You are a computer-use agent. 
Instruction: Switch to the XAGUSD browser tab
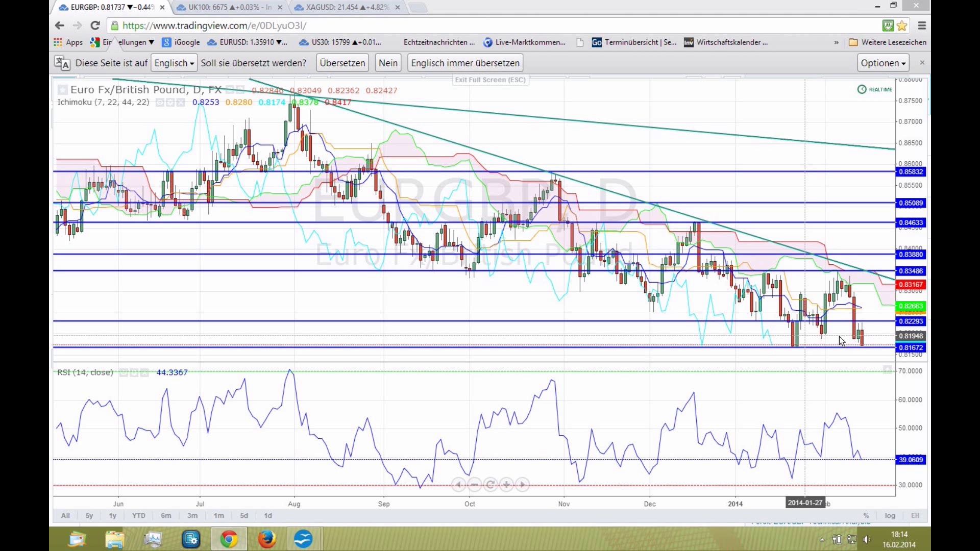[x=347, y=7]
